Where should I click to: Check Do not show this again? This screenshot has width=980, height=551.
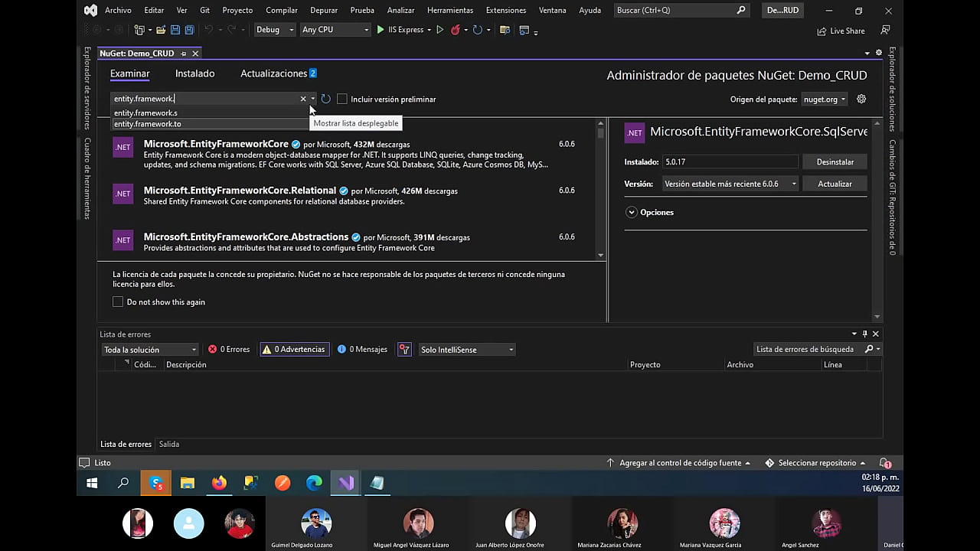click(x=118, y=302)
